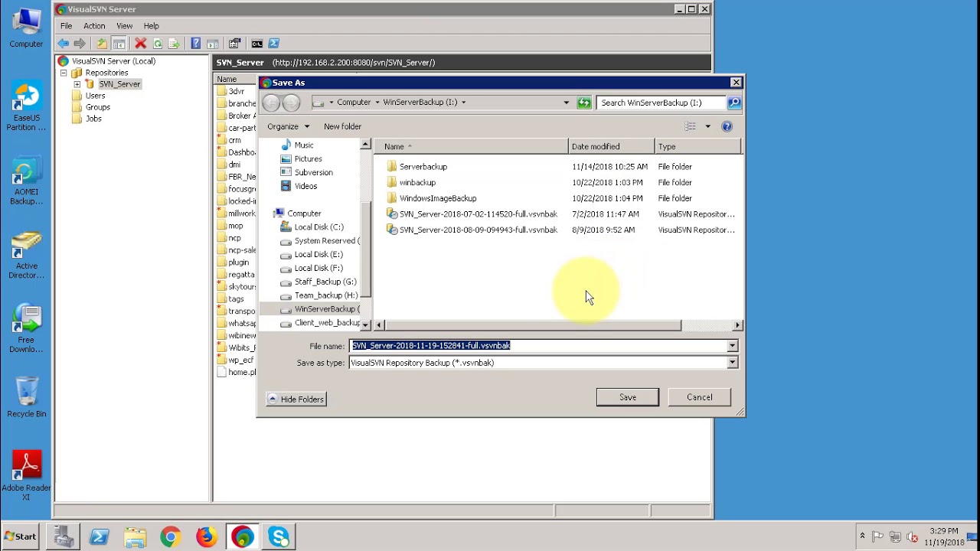Viewport: 980px width, 551px height.
Task: Select the Groups node in the VisualSVN tree
Action: [91, 107]
